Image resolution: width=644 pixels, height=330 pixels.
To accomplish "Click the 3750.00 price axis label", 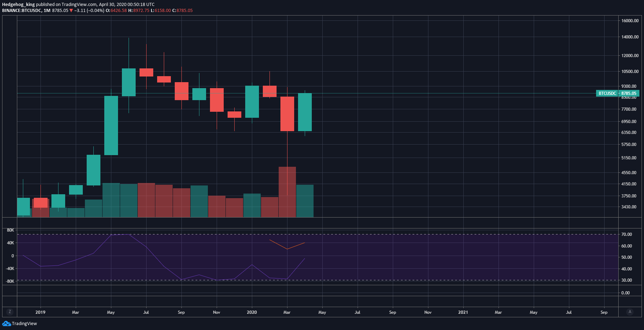I will [629, 196].
